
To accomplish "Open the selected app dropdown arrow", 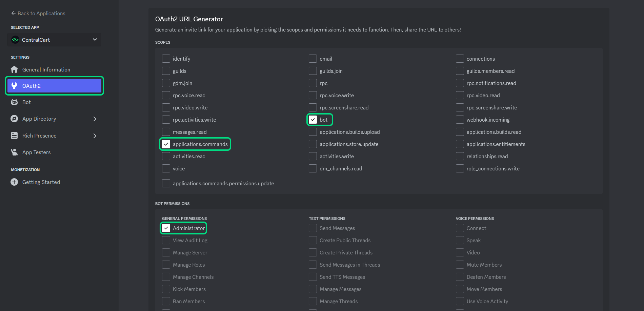I will tap(95, 40).
